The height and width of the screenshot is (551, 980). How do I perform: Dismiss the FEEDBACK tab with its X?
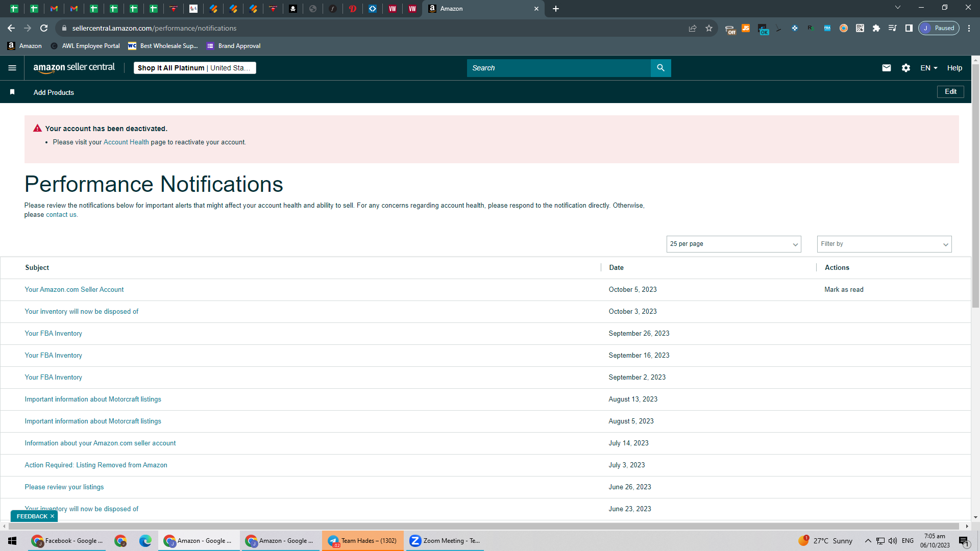[52, 516]
